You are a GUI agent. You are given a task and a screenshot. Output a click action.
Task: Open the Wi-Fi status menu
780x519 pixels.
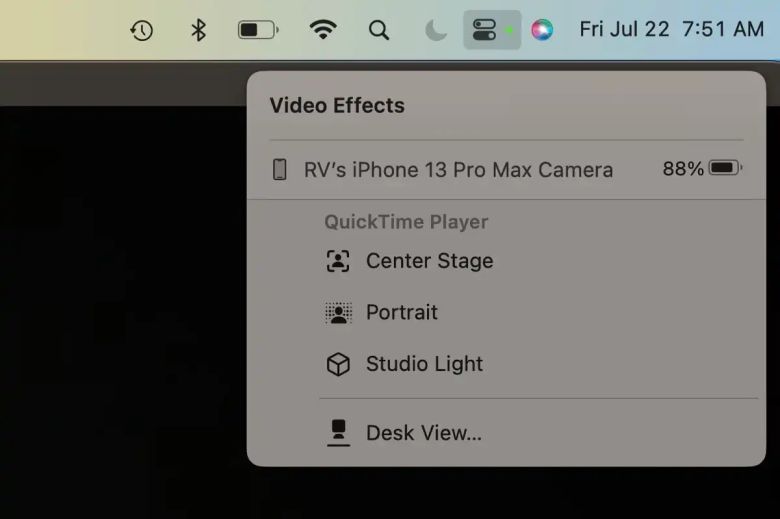click(322, 30)
